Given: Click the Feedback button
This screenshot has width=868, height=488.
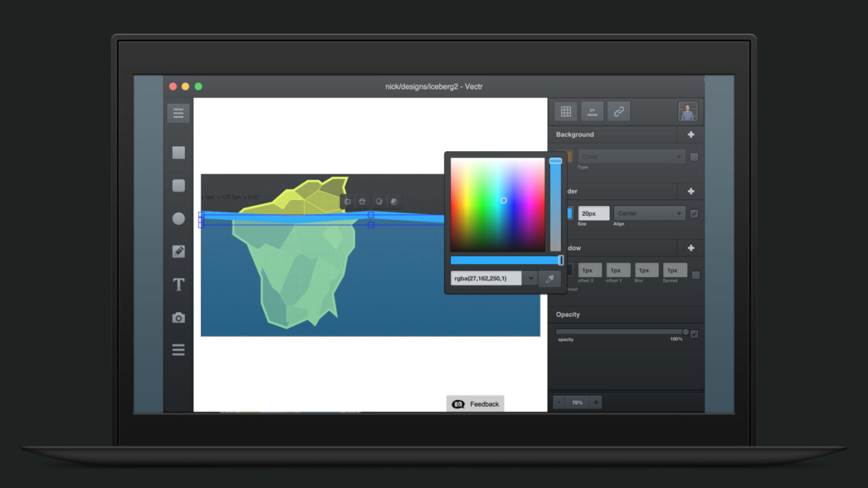Looking at the screenshot, I should coord(475,404).
